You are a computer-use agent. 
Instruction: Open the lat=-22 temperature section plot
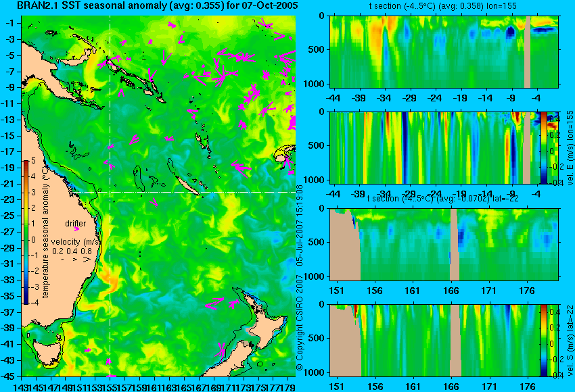(x=444, y=245)
